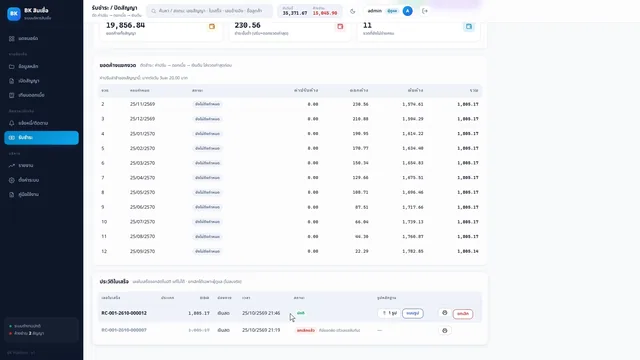The height and width of the screenshot is (360, 640).
Task: Click the blue icon on the 11 card
Action: click(469, 27)
